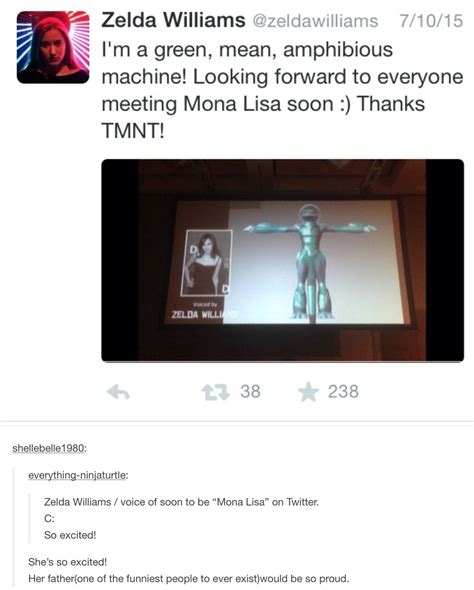Click the "voice of soon to be" comment line
This screenshot has height=590, width=474.
181,502
